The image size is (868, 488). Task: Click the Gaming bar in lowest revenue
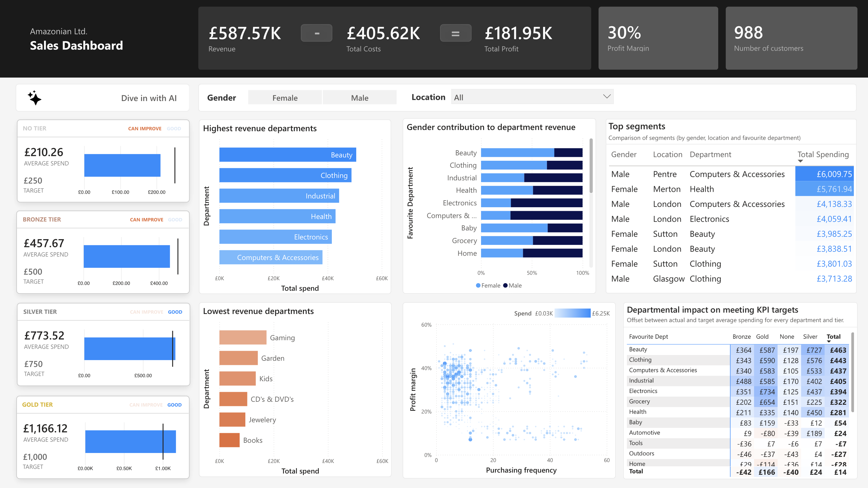[x=243, y=337]
